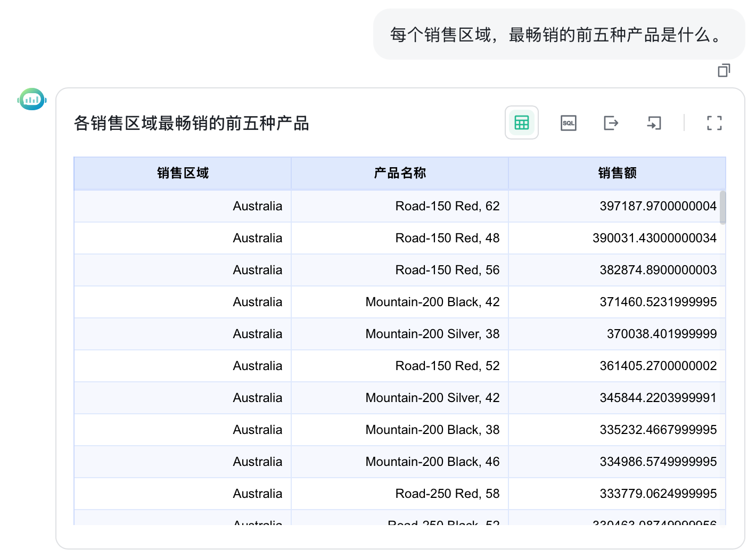The height and width of the screenshot is (557, 756).
Task: Select the Mountain-200 Black, 42 cell
Action: pyautogui.click(x=400, y=302)
